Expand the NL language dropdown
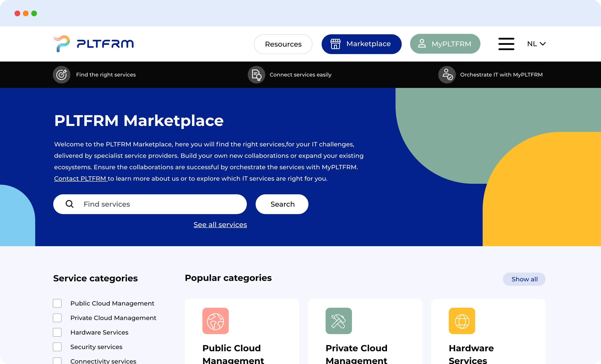This screenshot has width=601, height=364. [536, 44]
